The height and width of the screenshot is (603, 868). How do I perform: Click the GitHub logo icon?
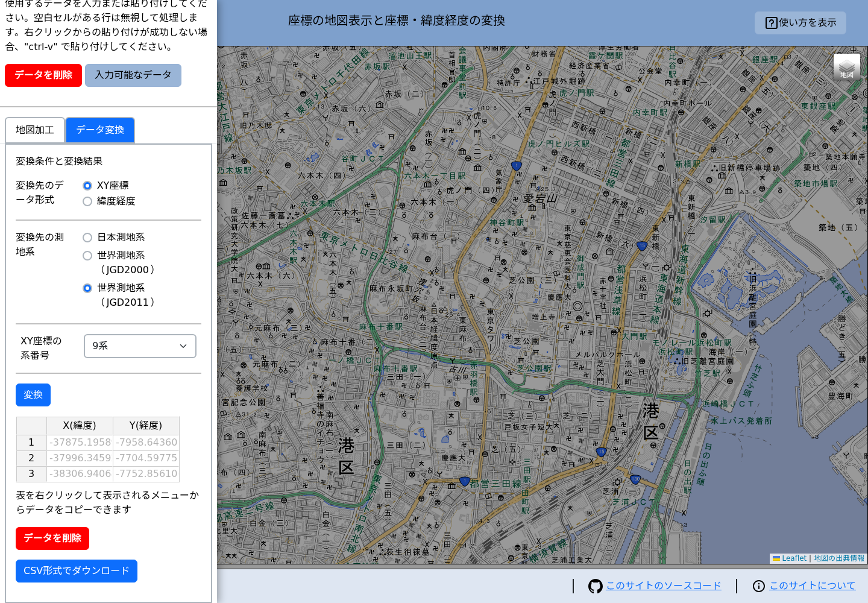point(596,586)
